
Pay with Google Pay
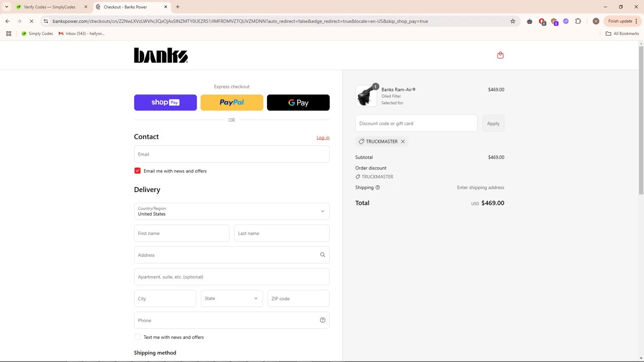coord(298,103)
